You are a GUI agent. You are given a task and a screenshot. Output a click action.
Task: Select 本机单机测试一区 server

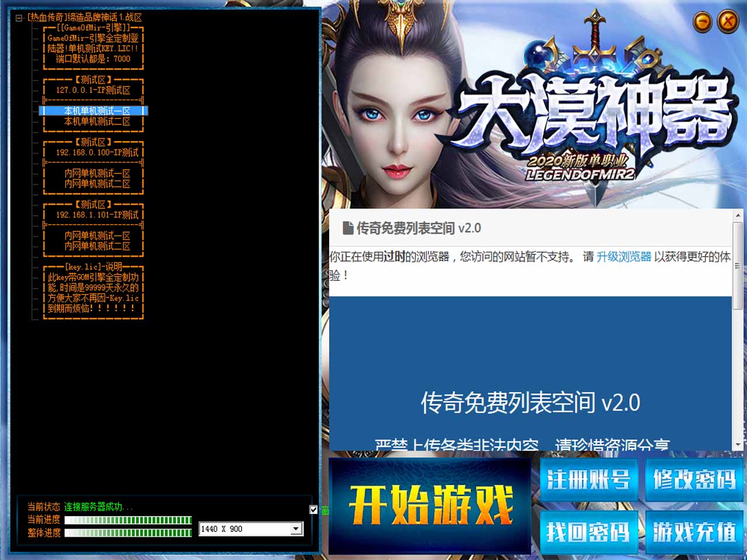97,111
